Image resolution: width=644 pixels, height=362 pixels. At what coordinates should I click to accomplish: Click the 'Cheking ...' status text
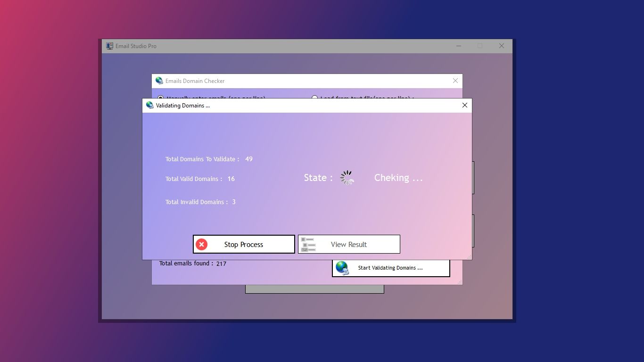398,178
